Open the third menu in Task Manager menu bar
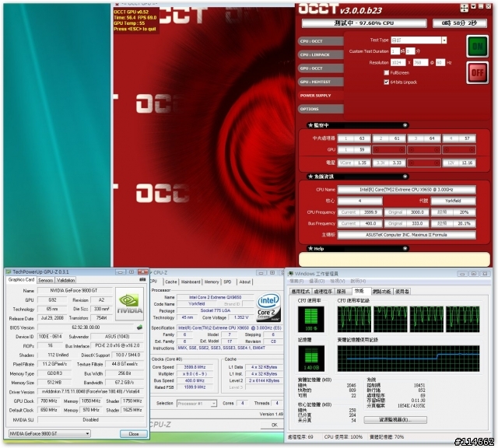Viewport: 498px width, 448px height. click(337, 282)
